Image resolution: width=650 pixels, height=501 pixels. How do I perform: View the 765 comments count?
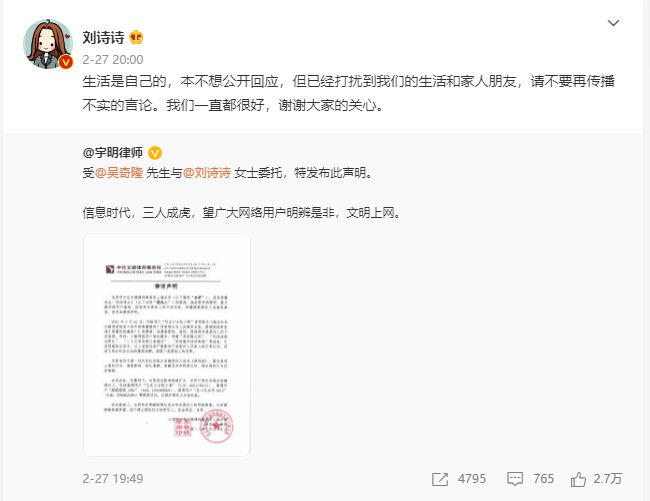543,479
